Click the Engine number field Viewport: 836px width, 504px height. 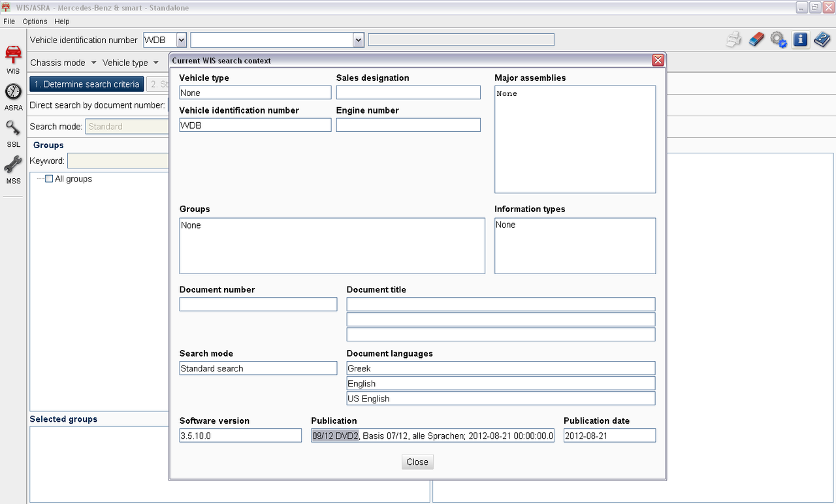coord(408,125)
